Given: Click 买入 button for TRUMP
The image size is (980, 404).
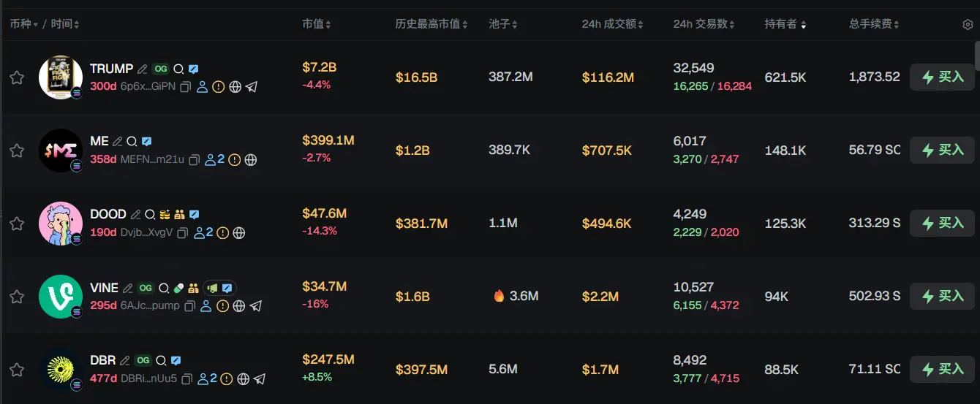Looking at the screenshot, I should click(x=942, y=77).
